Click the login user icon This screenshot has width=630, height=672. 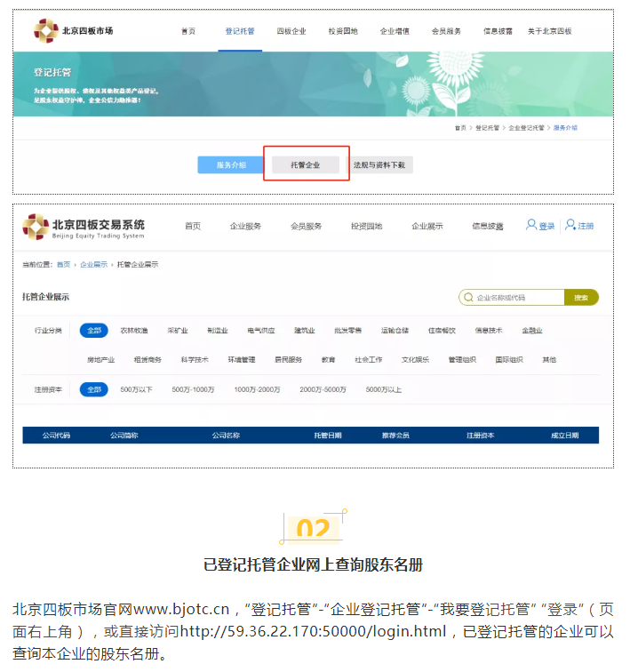[531, 225]
